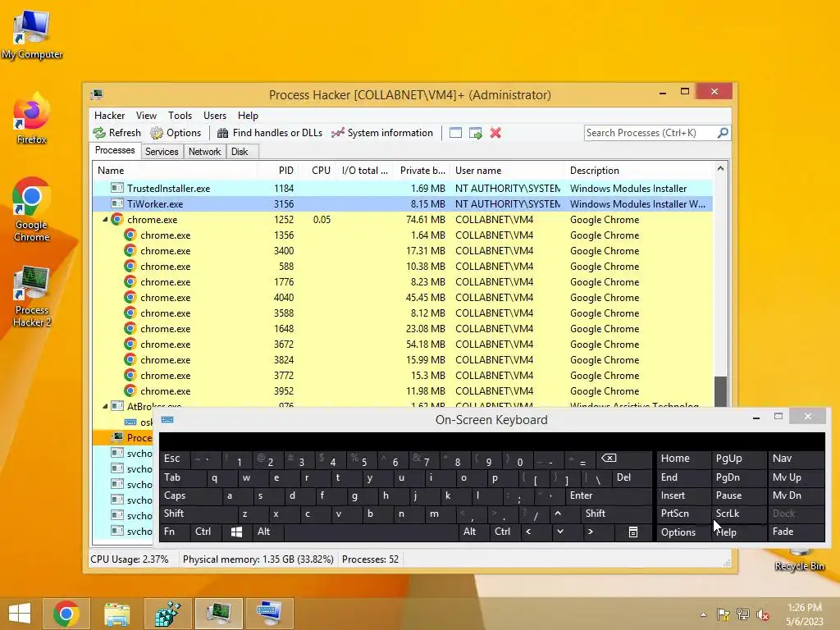Viewport: 840px width, 630px height.
Task: Click the Nav key on On-Screen Keyboard
Action: click(x=796, y=459)
